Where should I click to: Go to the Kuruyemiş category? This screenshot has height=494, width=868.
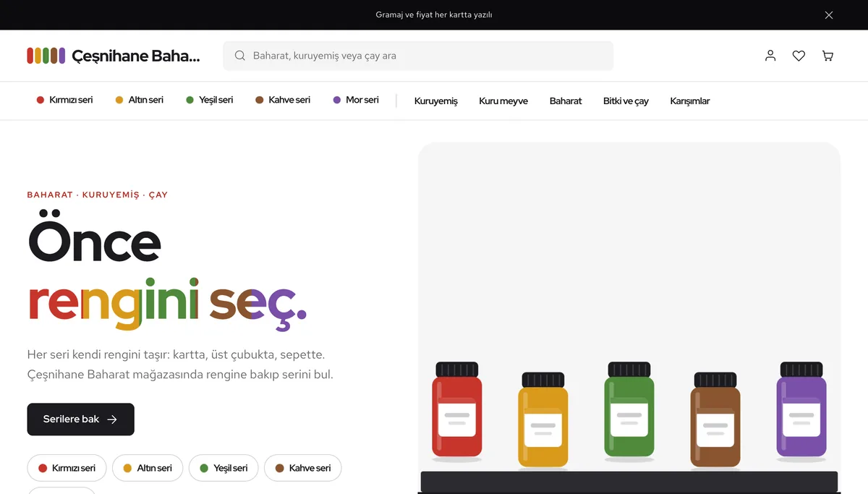(x=436, y=101)
